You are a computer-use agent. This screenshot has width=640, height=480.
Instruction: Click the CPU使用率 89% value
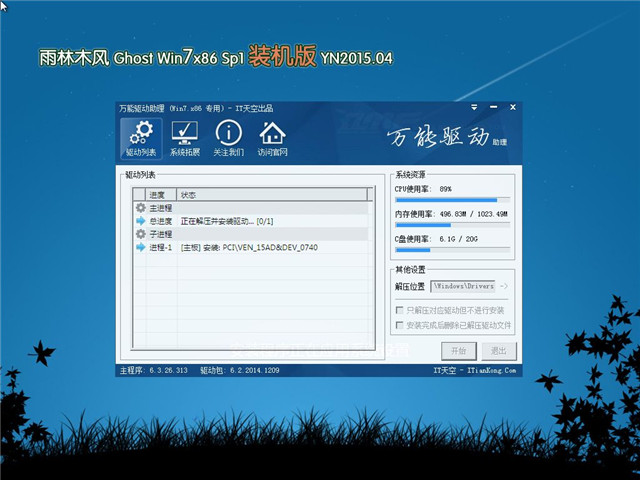pos(445,189)
